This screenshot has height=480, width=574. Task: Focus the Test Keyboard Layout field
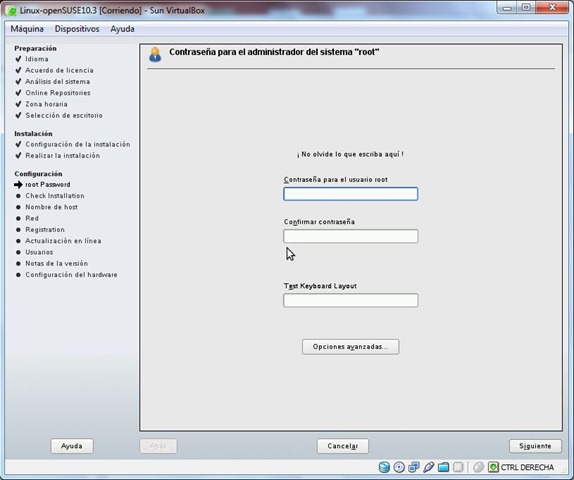(350, 300)
